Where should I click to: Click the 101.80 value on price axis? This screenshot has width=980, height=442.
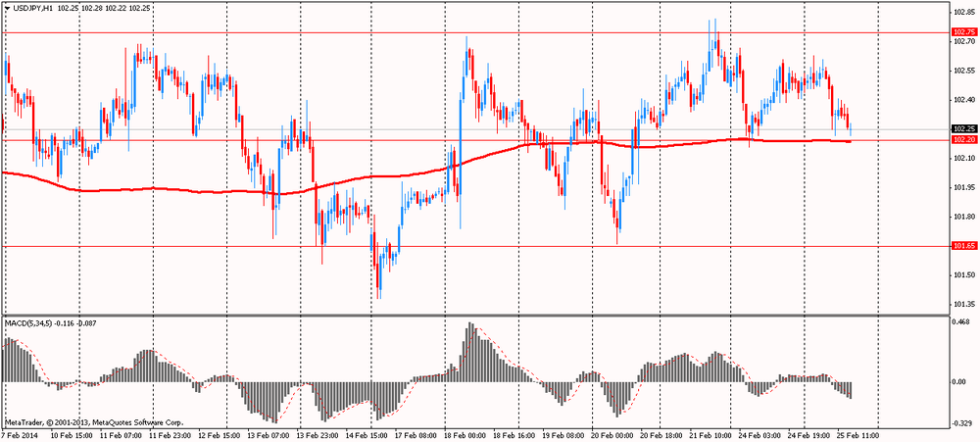pyautogui.click(x=964, y=218)
